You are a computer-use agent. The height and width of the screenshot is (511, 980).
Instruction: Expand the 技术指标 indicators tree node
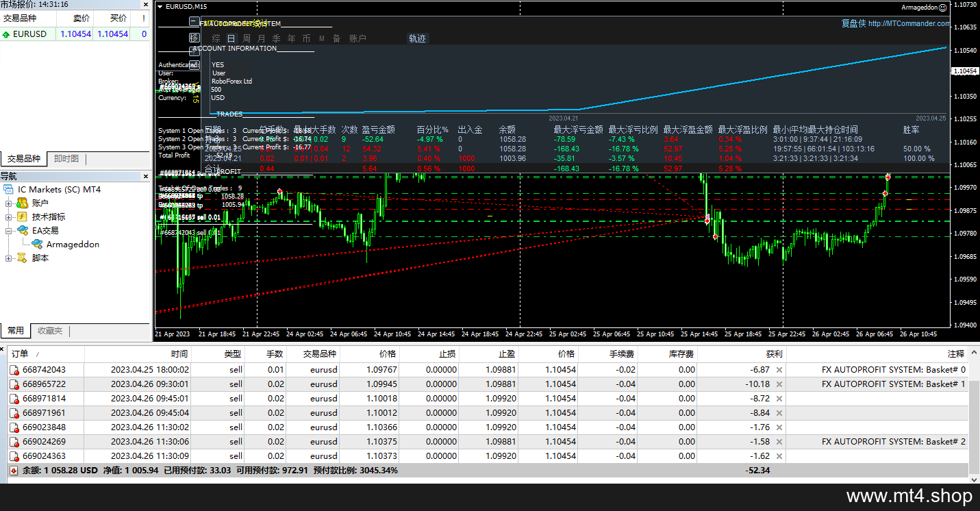[x=9, y=217]
